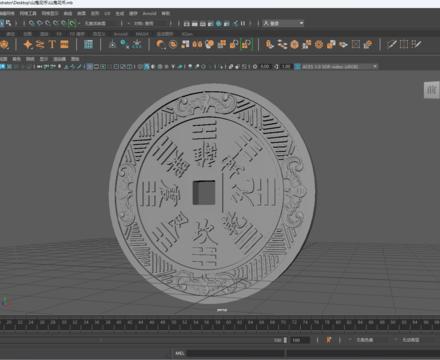Open the Arnold menu in menu bar

click(x=149, y=13)
